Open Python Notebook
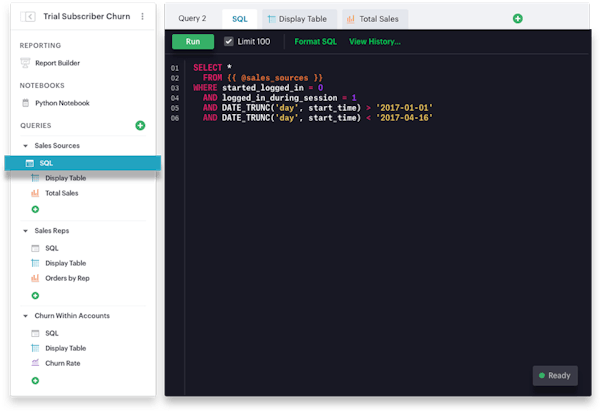This screenshot has height=411, width=600. (x=62, y=103)
